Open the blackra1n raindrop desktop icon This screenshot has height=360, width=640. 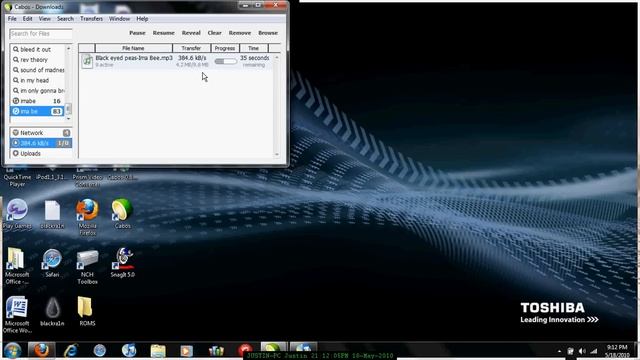tap(52, 311)
